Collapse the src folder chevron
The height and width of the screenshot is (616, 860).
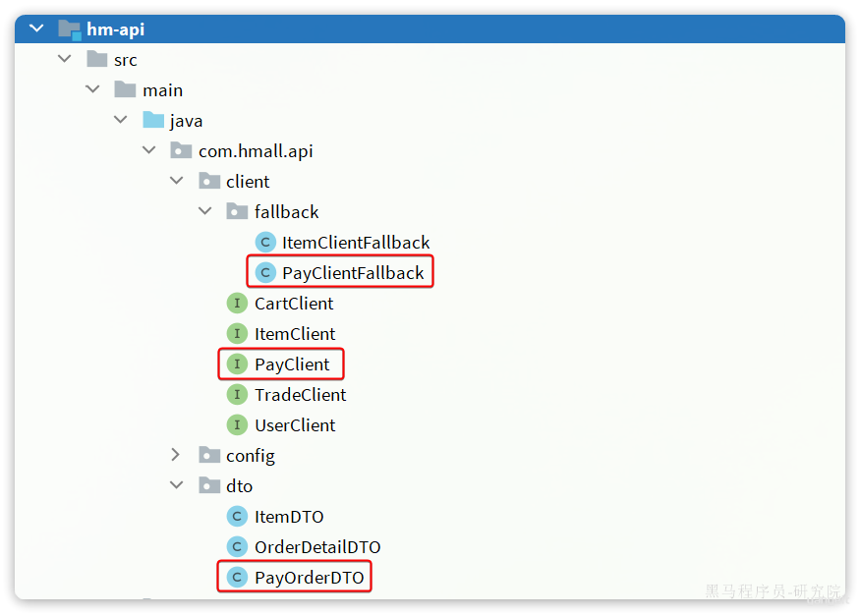[x=64, y=59]
